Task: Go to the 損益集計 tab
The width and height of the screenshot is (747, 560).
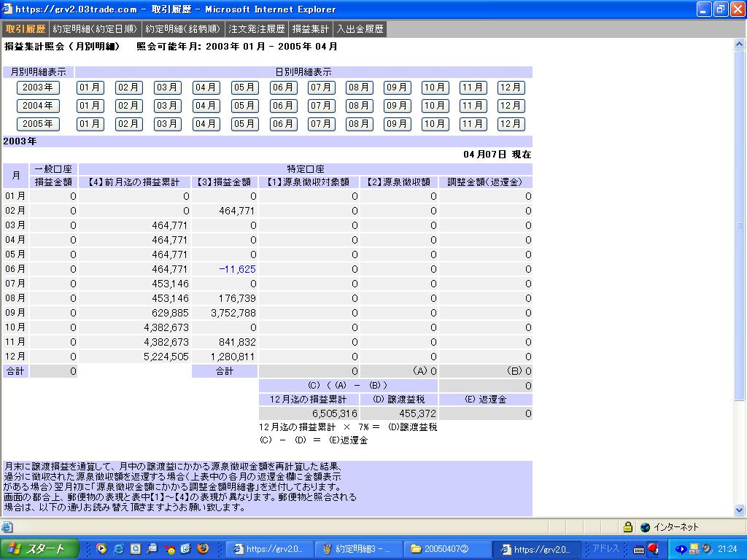Action: [x=311, y=29]
